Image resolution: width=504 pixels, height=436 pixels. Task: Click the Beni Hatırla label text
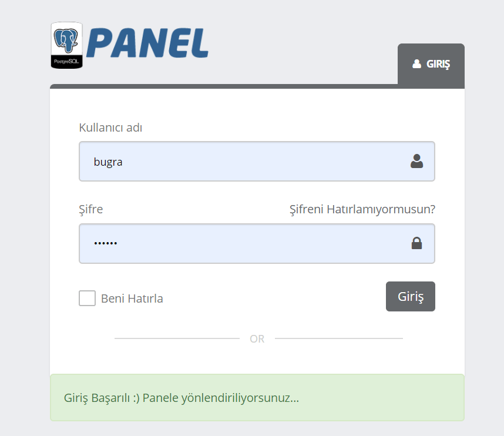click(132, 299)
